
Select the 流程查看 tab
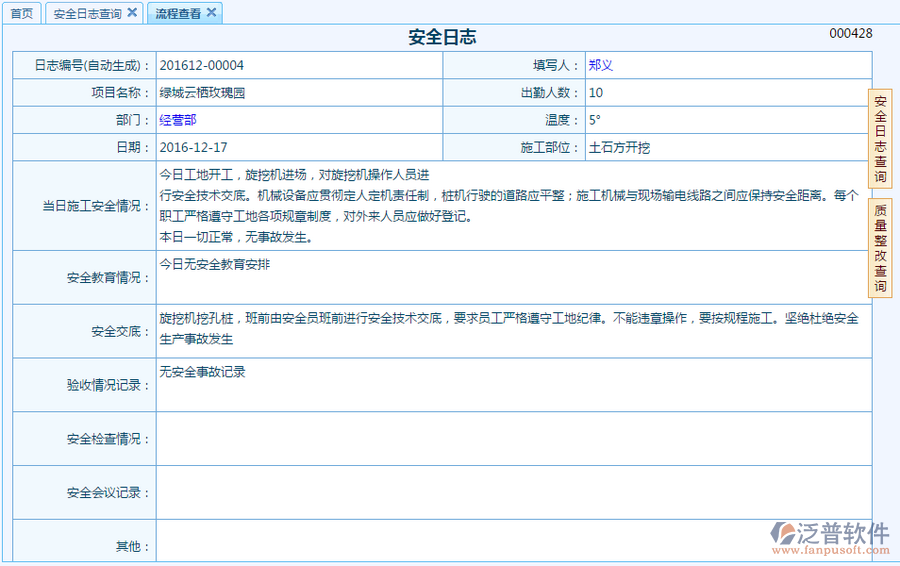pos(178,14)
